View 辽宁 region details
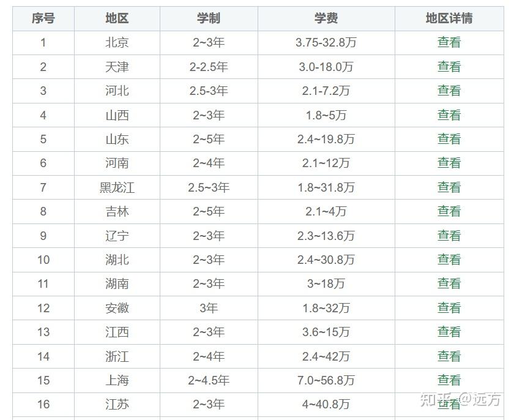Viewport: 514px width, 420px height. 449,236
